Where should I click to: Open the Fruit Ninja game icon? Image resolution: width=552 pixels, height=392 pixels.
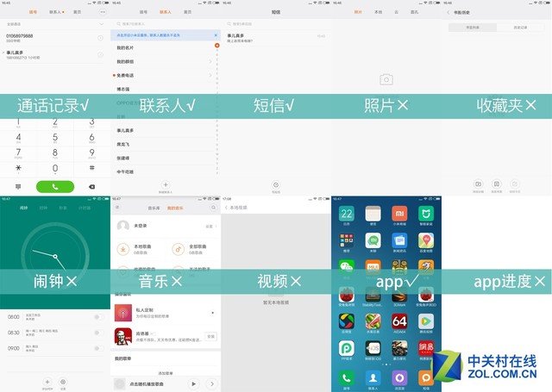click(373, 321)
